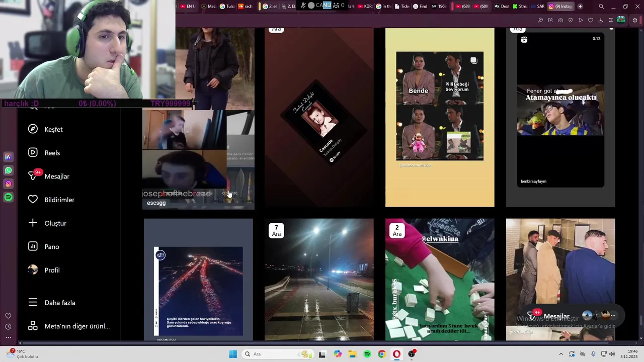644x362 pixels.
Task: Click 7 Ara badge on street post
Action: (x=276, y=231)
